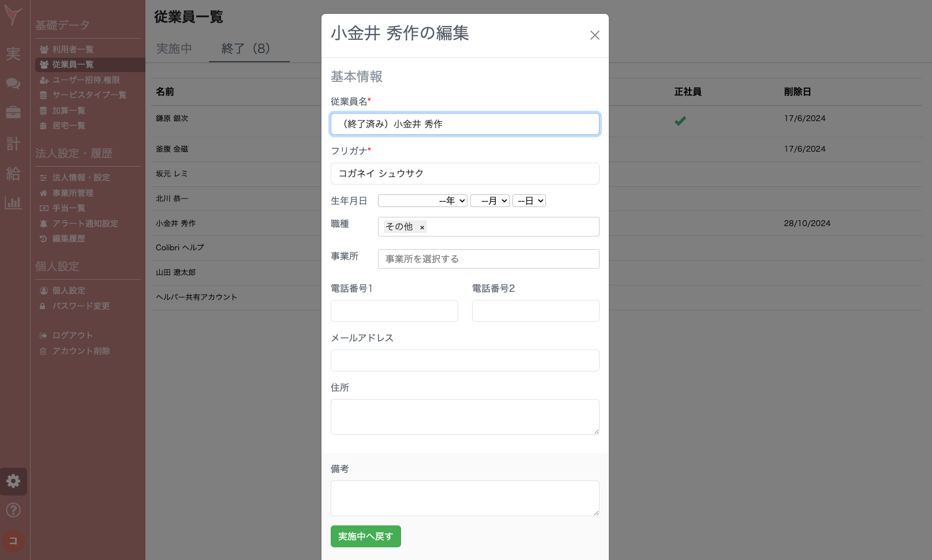Click the briefcase icon in the sidebar rail
Viewport: 932px width, 560px height.
coord(13,113)
